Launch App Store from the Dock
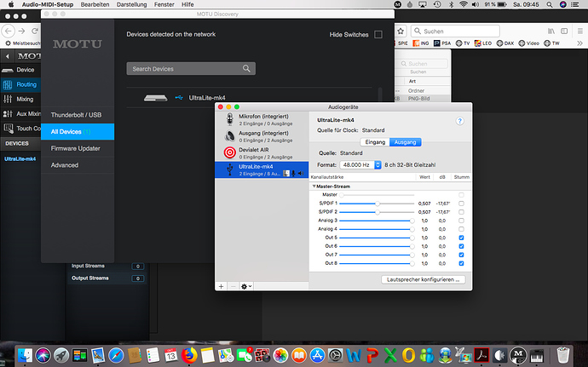 tap(317, 355)
